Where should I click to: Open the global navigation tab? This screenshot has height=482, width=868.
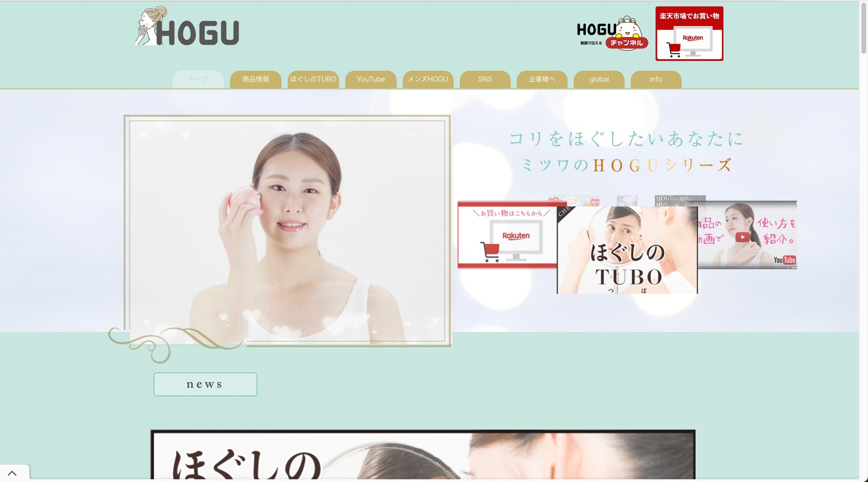coord(599,79)
